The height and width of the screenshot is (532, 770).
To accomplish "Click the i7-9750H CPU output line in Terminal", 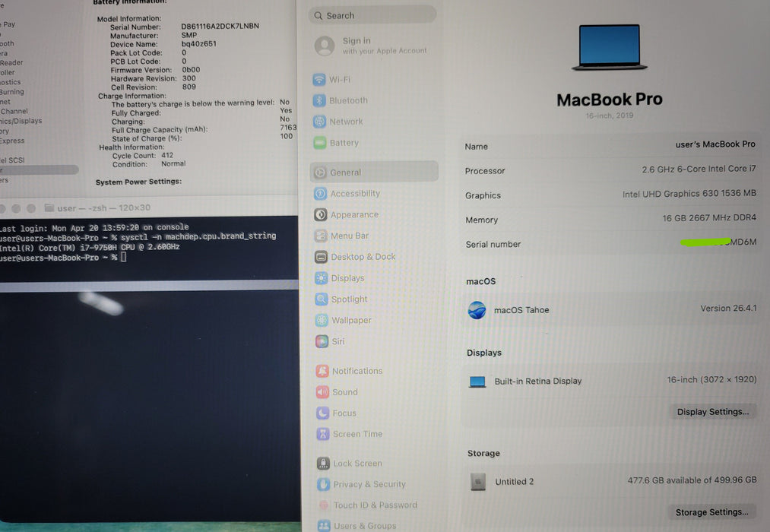I will click(x=90, y=247).
